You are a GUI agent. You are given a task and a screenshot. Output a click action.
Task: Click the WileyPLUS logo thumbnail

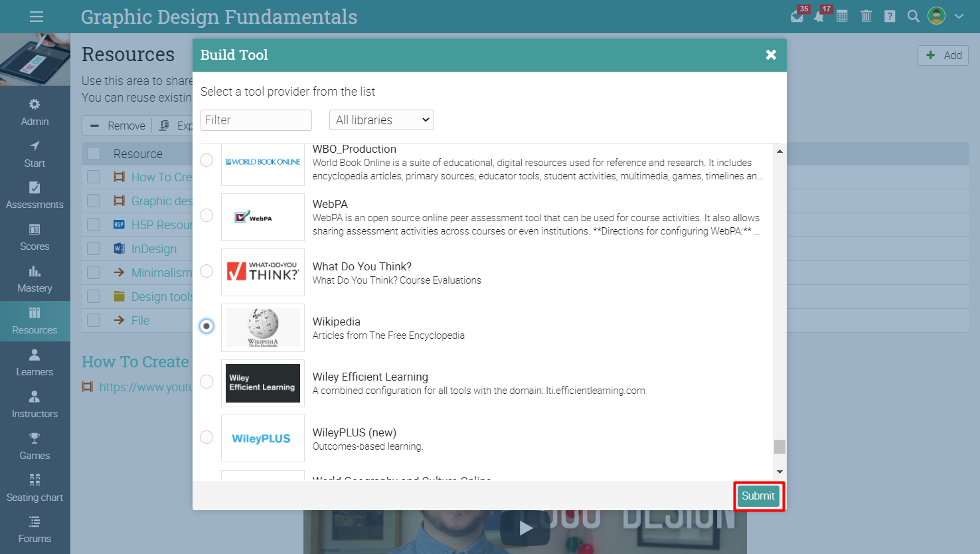click(x=263, y=438)
